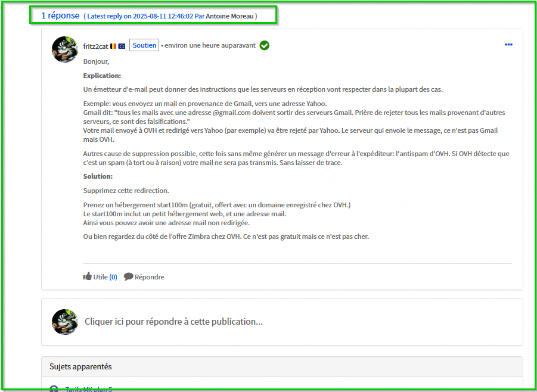The height and width of the screenshot is (392, 537).
Task: Click the Répondre text under the reply
Action: point(150,277)
